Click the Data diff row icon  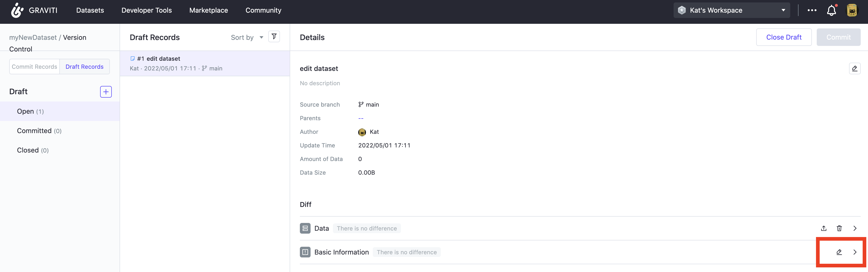coord(305,228)
